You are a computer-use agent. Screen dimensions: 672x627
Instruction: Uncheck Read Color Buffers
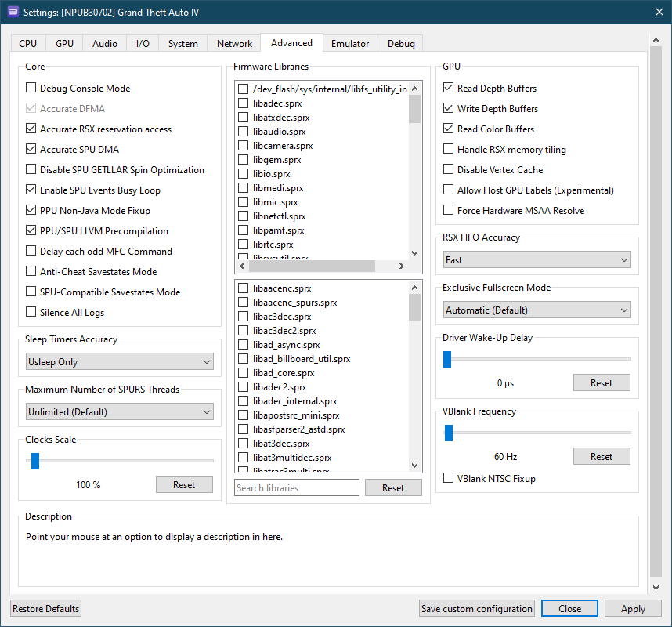coord(448,129)
